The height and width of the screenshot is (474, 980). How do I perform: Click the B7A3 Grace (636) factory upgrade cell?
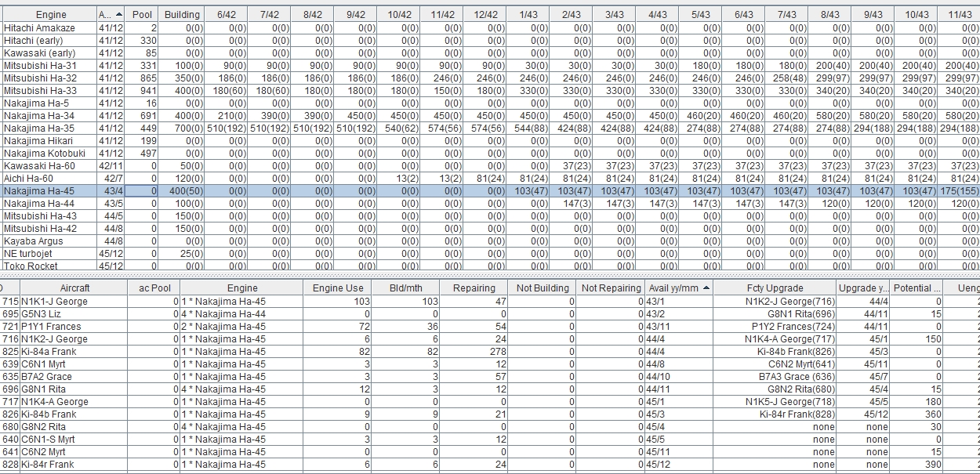click(x=775, y=376)
